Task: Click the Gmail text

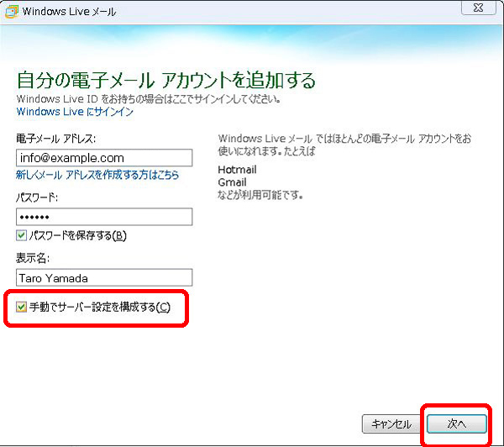Action: [x=232, y=182]
